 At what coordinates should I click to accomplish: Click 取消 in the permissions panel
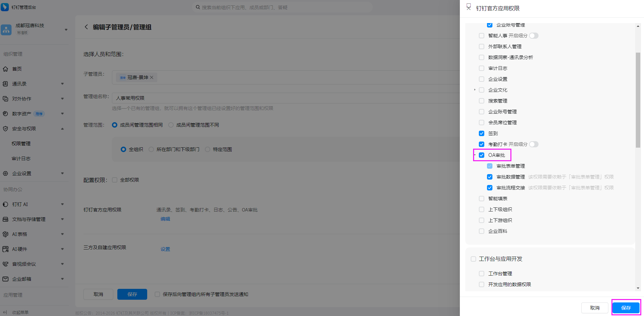tap(595, 308)
